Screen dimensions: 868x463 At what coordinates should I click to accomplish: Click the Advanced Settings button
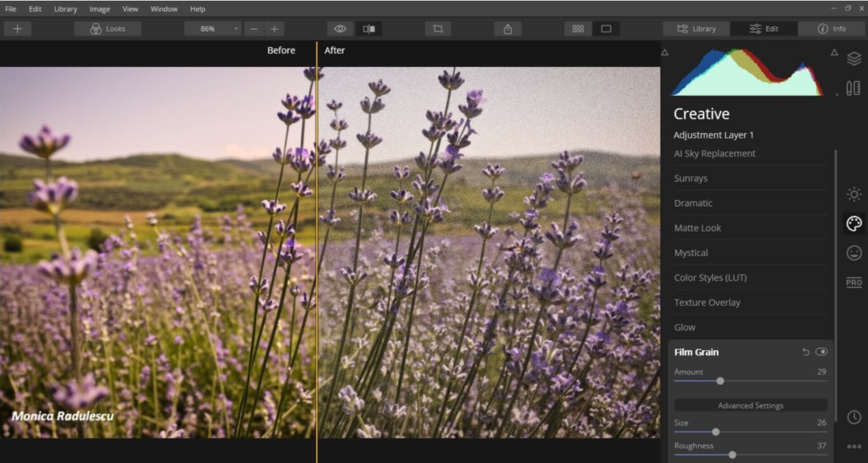750,405
